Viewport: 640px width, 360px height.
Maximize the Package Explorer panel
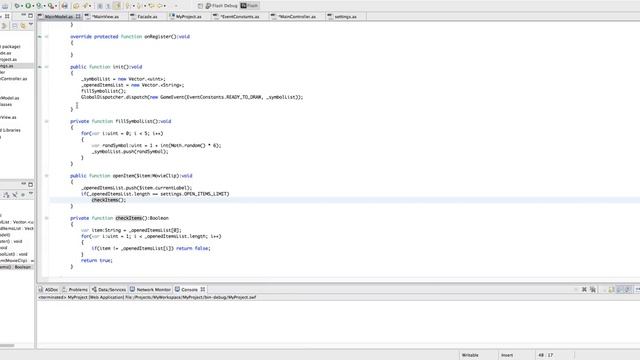coord(31,16)
